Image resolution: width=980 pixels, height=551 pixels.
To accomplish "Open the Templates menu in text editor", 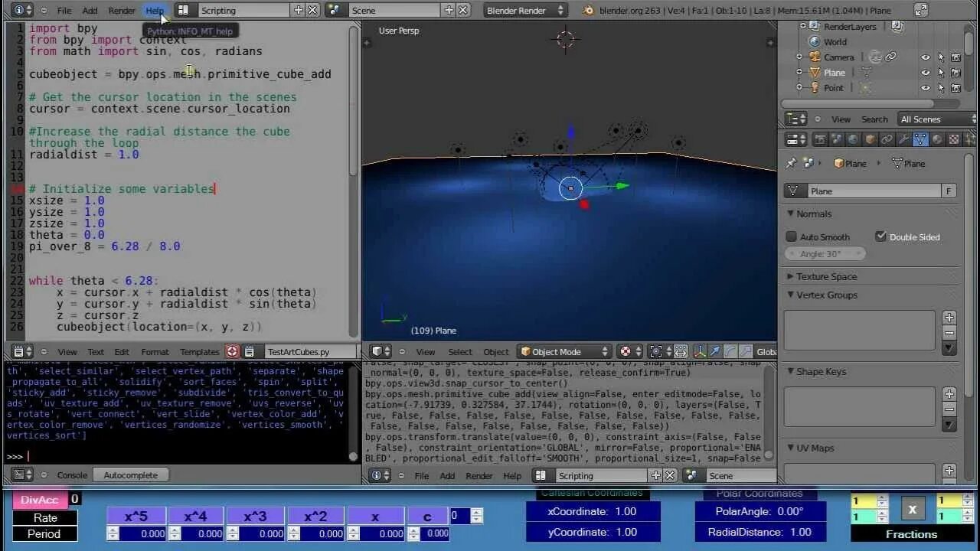I will tap(199, 352).
